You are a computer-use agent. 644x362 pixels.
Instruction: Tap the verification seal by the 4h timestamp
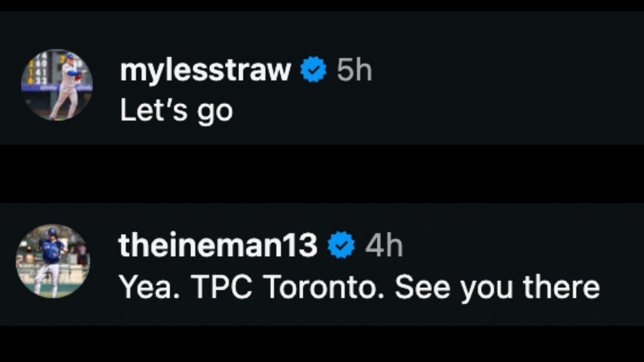click(340, 245)
